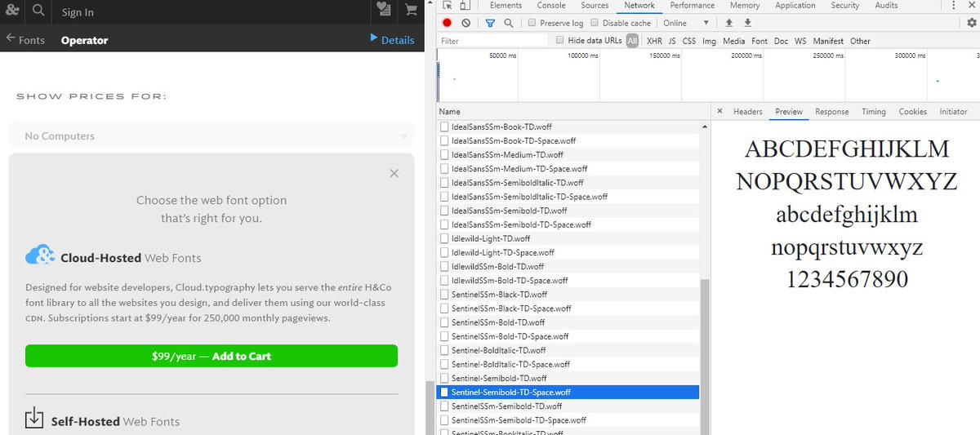The height and width of the screenshot is (435, 980).
Task: Expand the Details disclosure triangle
Action: point(374,38)
